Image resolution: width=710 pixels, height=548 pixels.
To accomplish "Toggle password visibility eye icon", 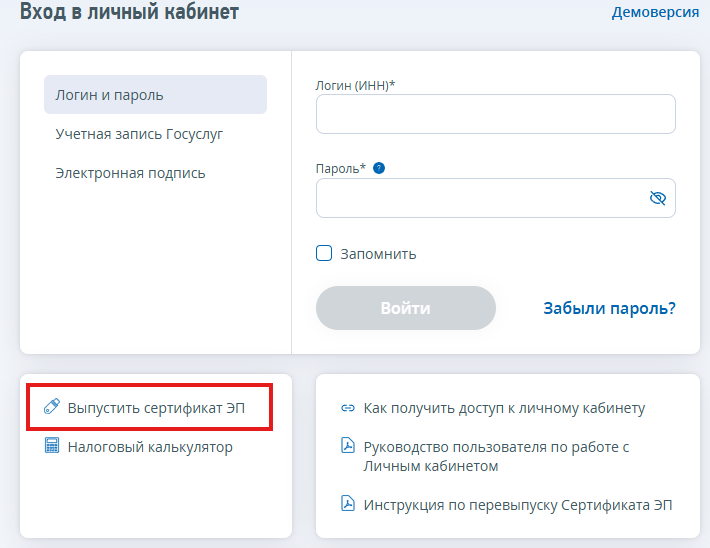I will click(657, 198).
